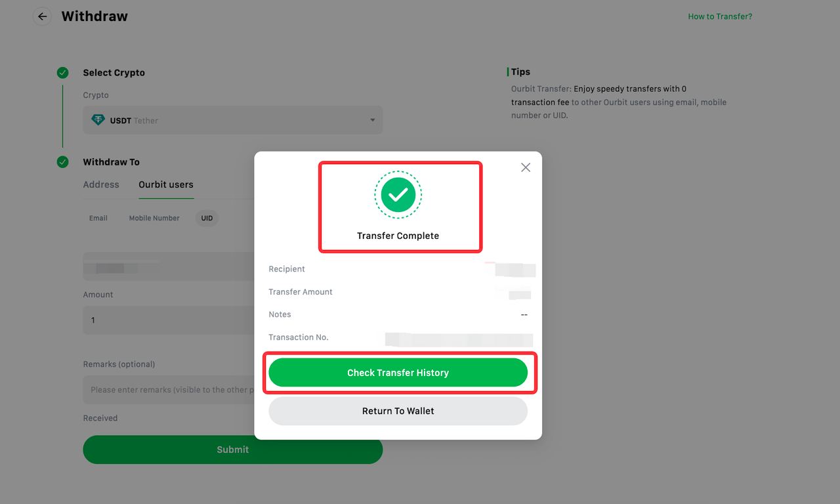Click the Amount input field

coord(168,320)
